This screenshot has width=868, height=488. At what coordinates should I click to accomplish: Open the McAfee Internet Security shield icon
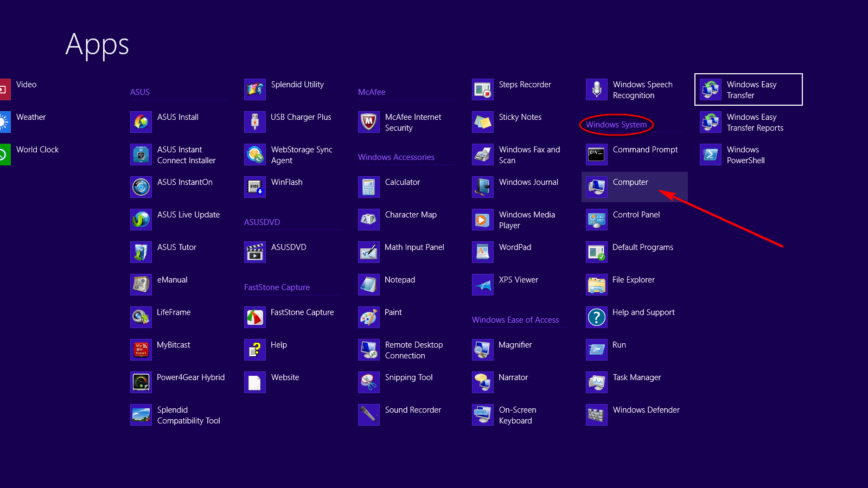369,122
